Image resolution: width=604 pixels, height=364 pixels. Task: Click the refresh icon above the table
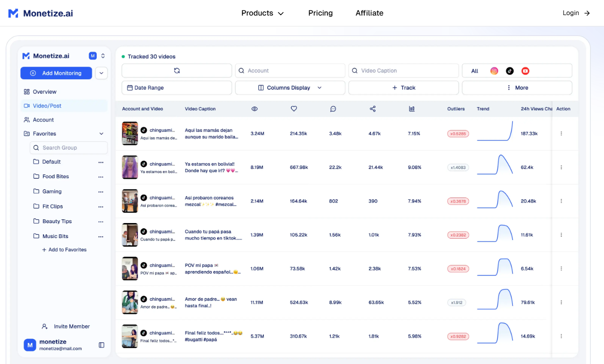176,70
